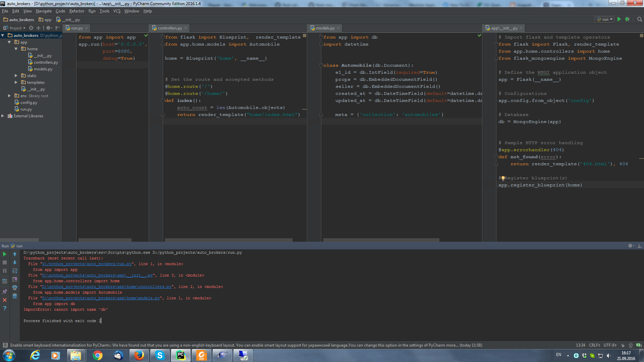Collapse all in Project panel
This screenshot has height=362, width=644.
point(38,28)
